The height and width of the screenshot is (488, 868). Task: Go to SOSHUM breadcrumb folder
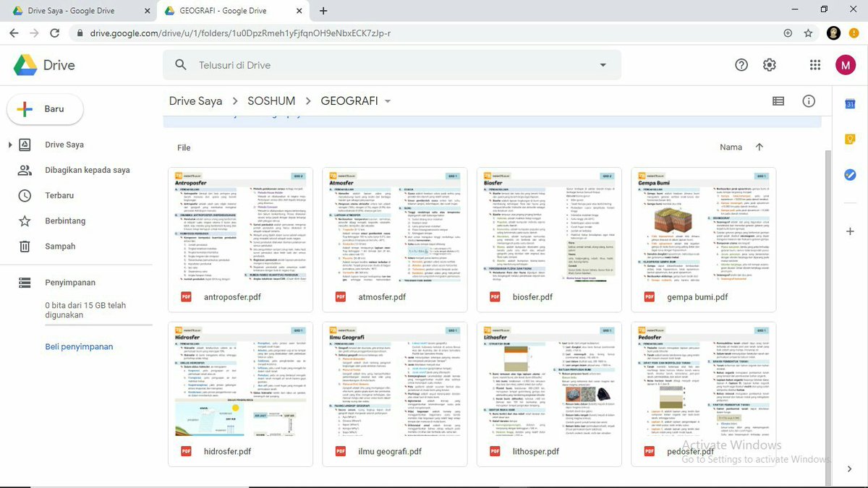pyautogui.click(x=271, y=101)
